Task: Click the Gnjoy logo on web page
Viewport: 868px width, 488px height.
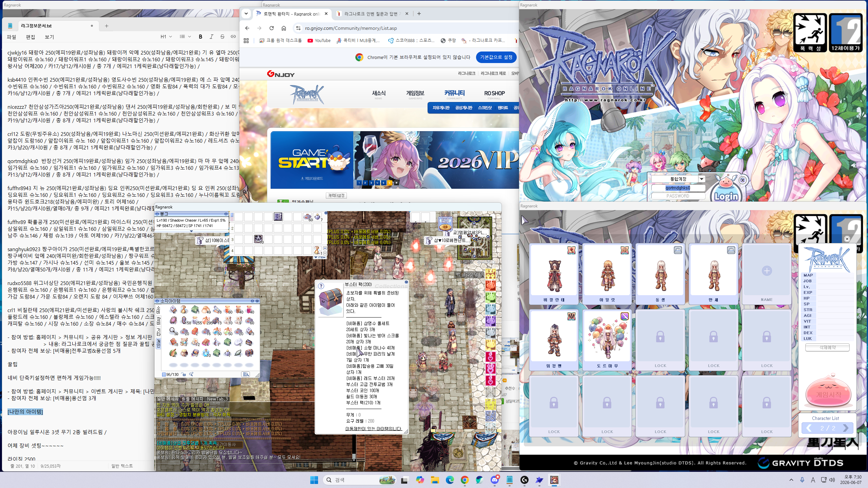Action: click(280, 74)
